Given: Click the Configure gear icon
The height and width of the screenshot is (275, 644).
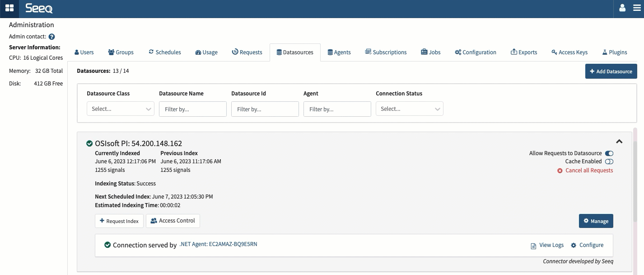Looking at the screenshot, I should coord(574,245).
